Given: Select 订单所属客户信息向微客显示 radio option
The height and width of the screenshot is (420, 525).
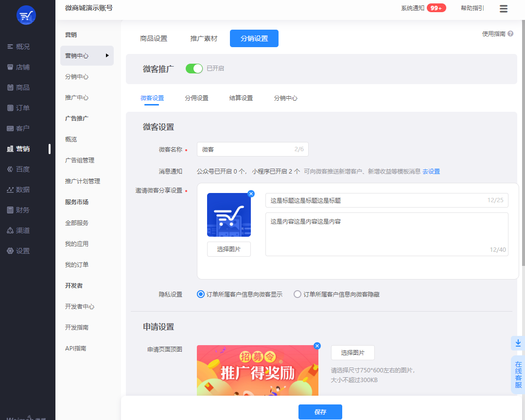Looking at the screenshot, I should (201, 294).
